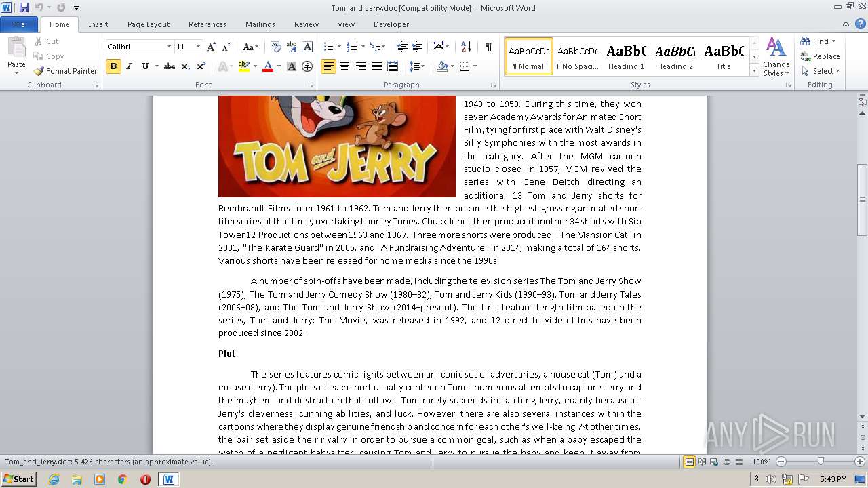Open the File tab

coord(19,24)
